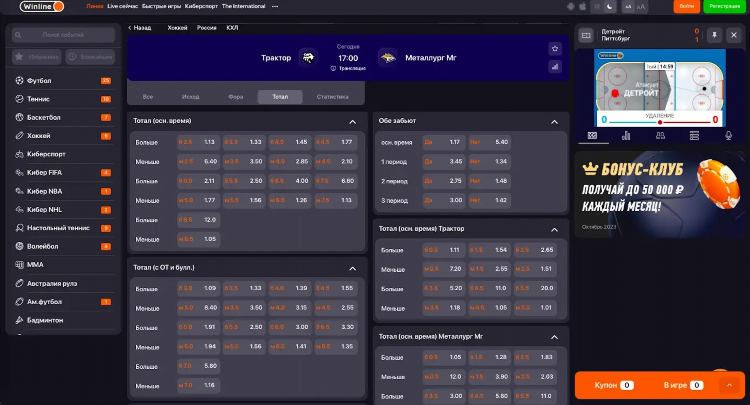Select Бадминтон in the sidebar
The image size is (750, 405).
63,320
